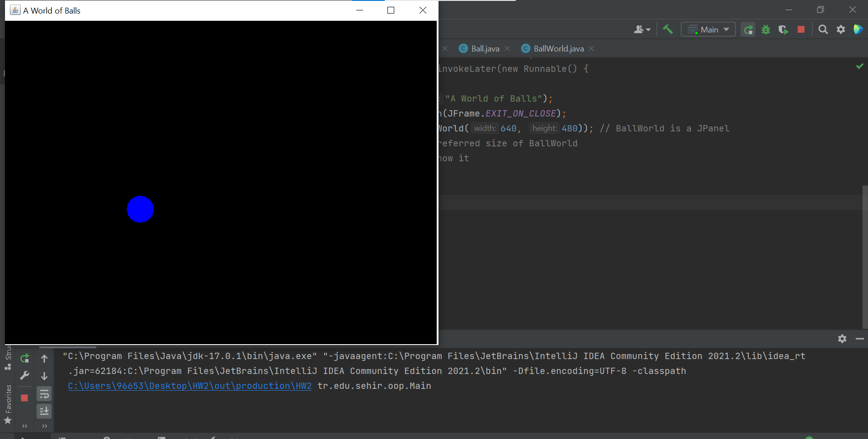
Task: Close the partly hidden editor tab before Ball.java
Action: point(445,48)
